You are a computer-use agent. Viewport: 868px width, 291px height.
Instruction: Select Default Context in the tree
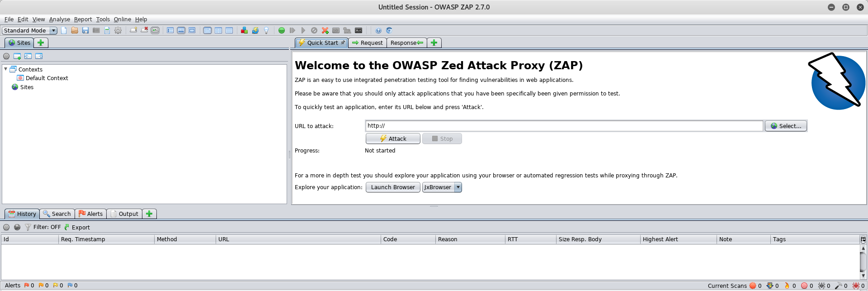pos(42,78)
